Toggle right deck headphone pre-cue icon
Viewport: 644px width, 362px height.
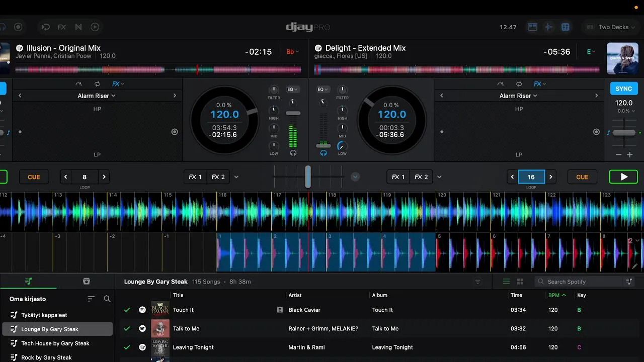coord(324,153)
